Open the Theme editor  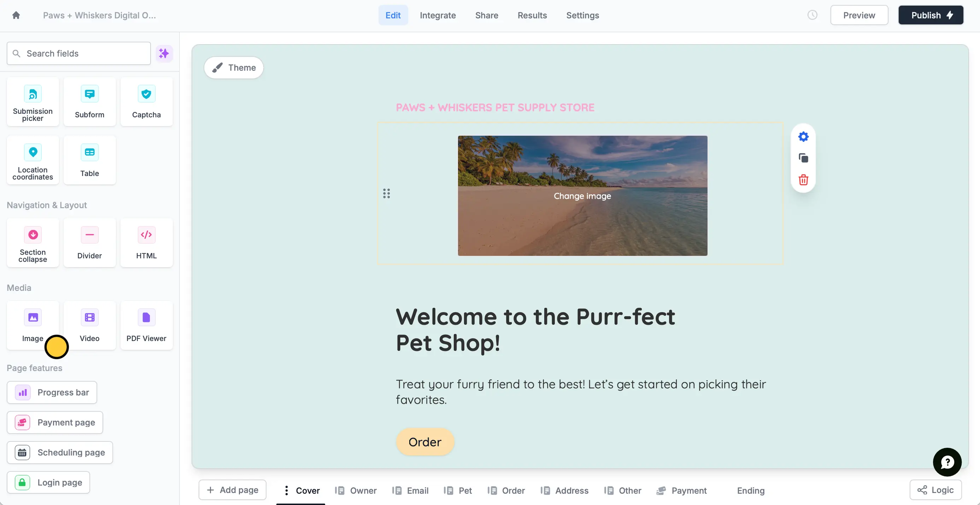(234, 68)
